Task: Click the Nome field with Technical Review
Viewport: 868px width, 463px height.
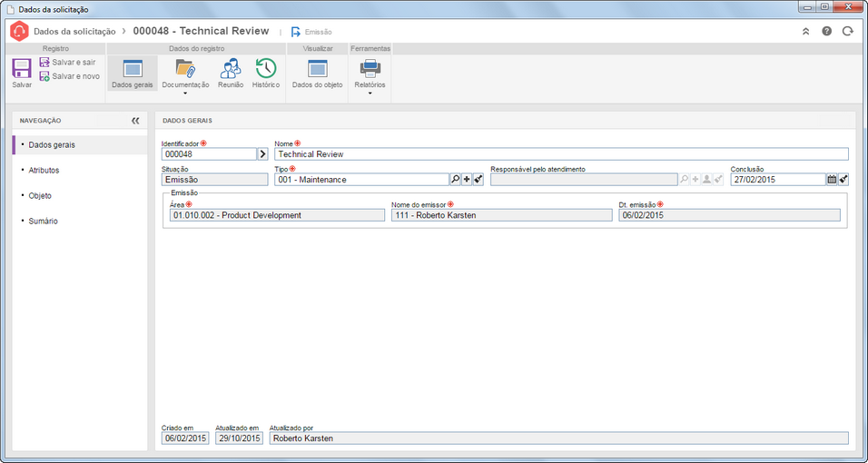Action: (x=561, y=154)
